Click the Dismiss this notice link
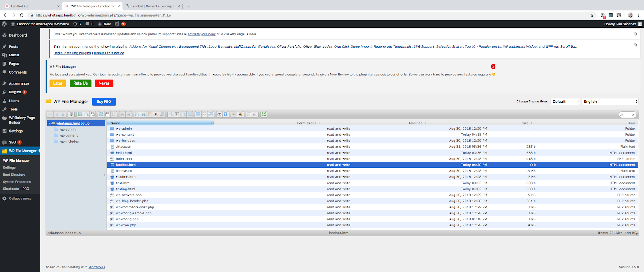The image size is (644, 272). tap(109, 53)
